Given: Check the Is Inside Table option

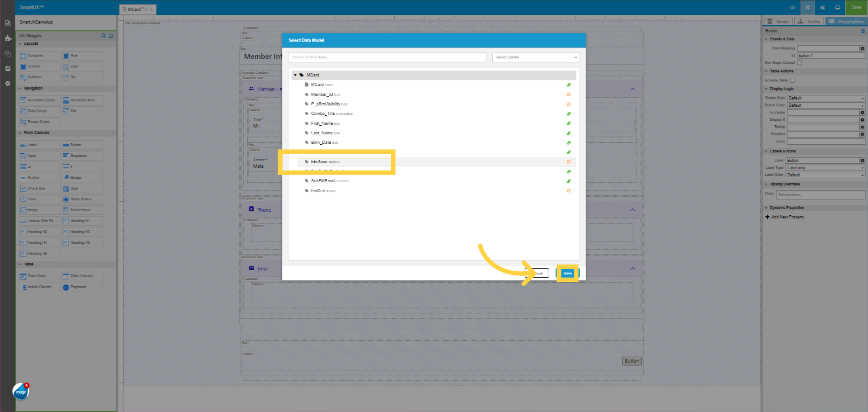Looking at the screenshot, I should [x=793, y=80].
